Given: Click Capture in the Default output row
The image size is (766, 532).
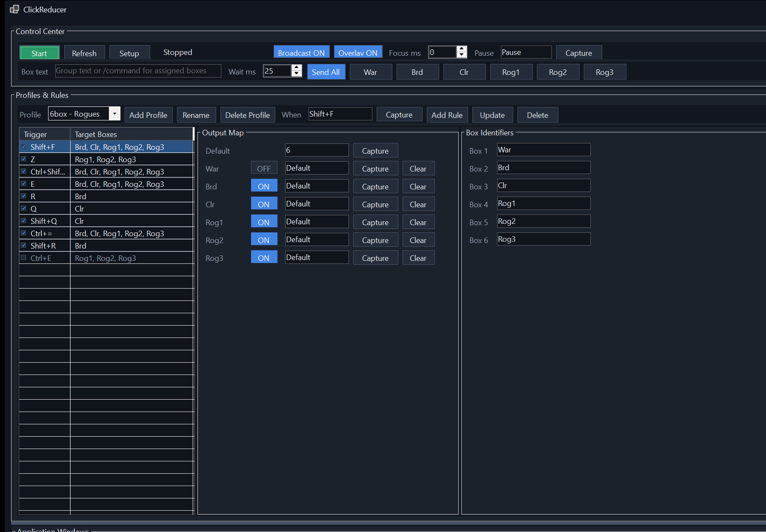Looking at the screenshot, I should [x=375, y=151].
